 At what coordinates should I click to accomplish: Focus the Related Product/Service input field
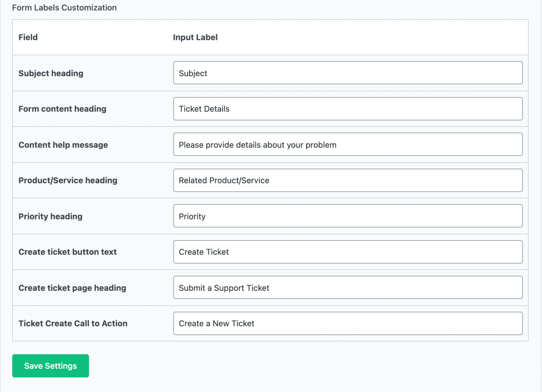coord(348,180)
